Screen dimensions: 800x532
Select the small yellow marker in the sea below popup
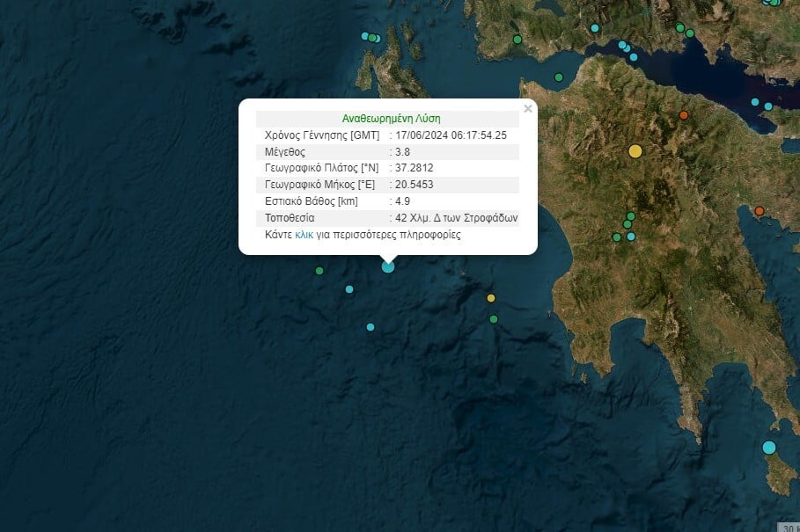point(491,298)
